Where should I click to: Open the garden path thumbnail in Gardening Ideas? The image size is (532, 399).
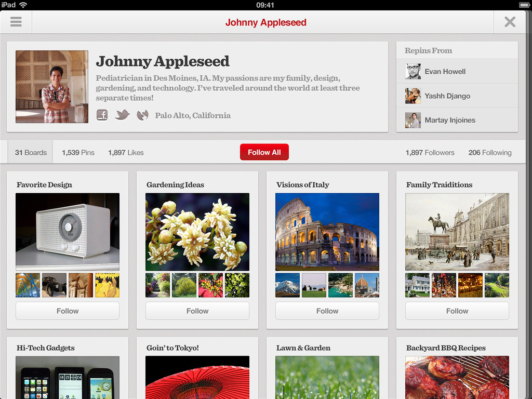(x=158, y=285)
